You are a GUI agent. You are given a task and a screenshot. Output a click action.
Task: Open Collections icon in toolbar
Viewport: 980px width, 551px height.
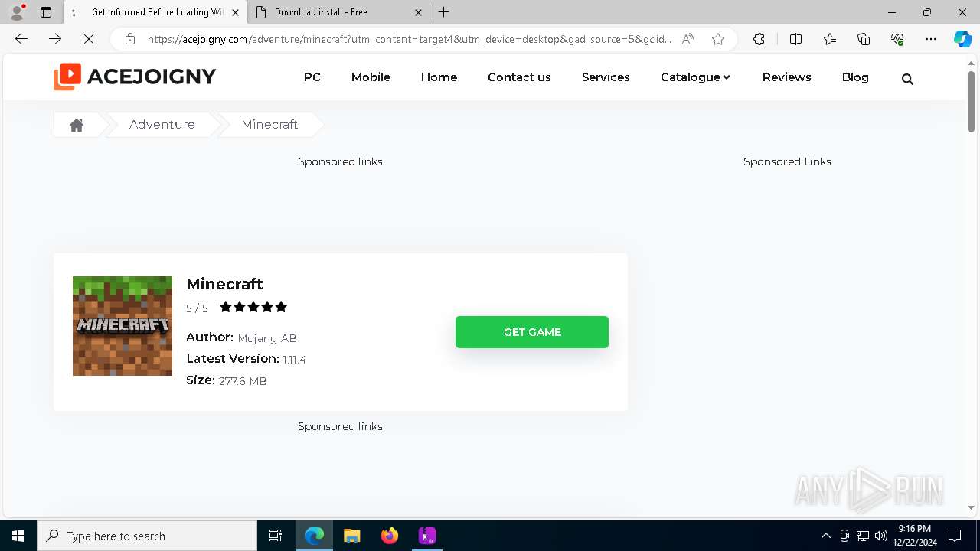[x=864, y=39]
